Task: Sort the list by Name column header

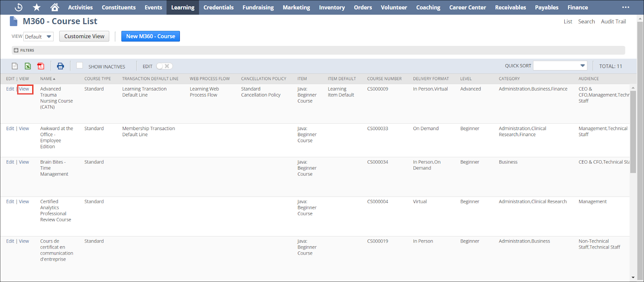Action: click(x=46, y=79)
